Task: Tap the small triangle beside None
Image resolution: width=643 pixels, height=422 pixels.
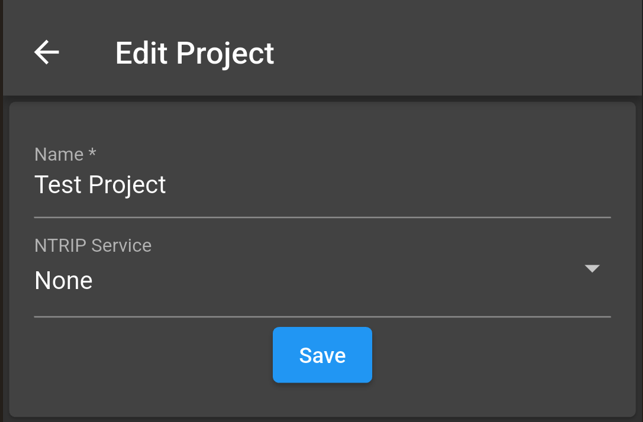Action: click(592, 269)
